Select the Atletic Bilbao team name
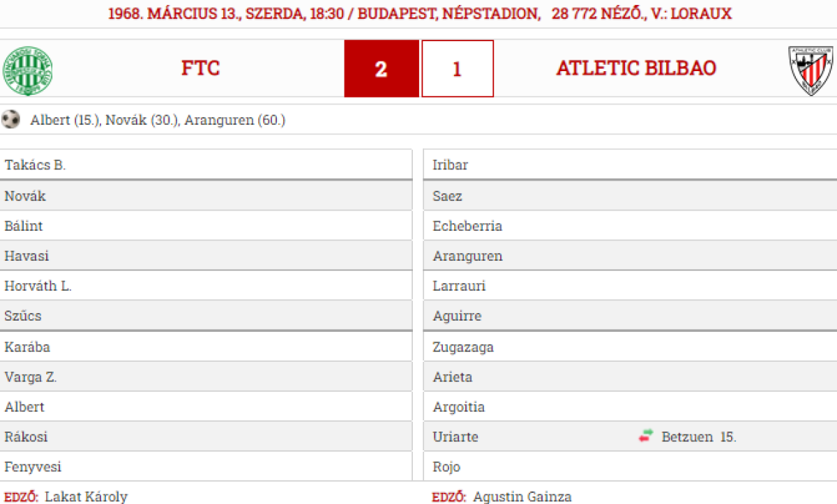This screenshot has width=837, height=504. [x=636, y=68]
